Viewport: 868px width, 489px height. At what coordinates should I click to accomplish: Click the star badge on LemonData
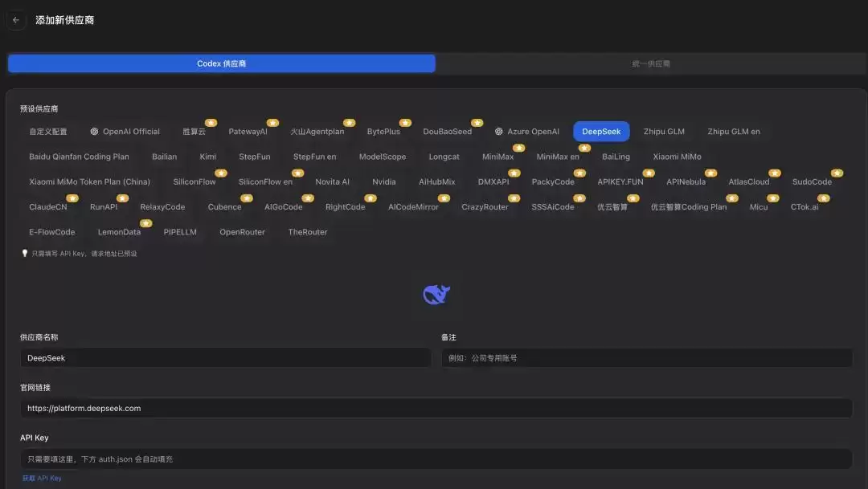[145, 223]
